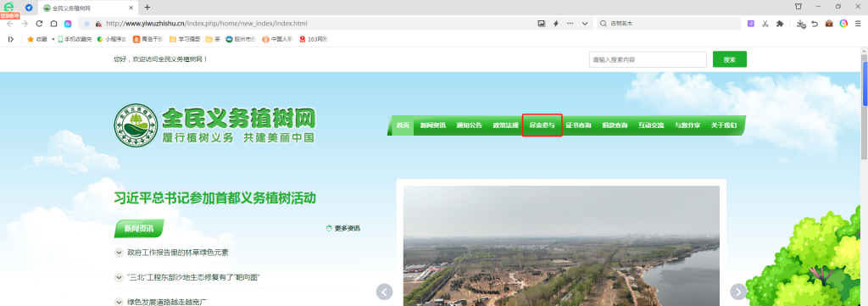Click the 360 browser logo icon
This screenshot has width=868, height=306.
click(8, 7)
